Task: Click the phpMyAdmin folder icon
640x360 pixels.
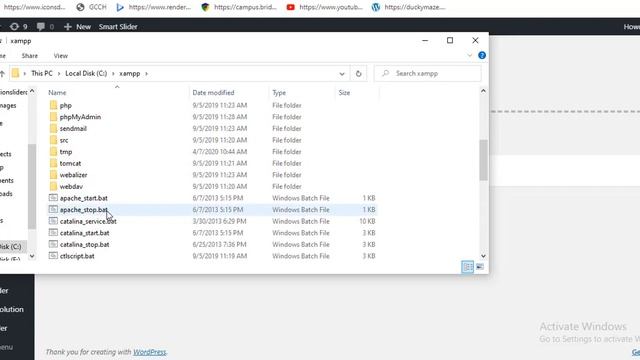Action: pos(53,117)
